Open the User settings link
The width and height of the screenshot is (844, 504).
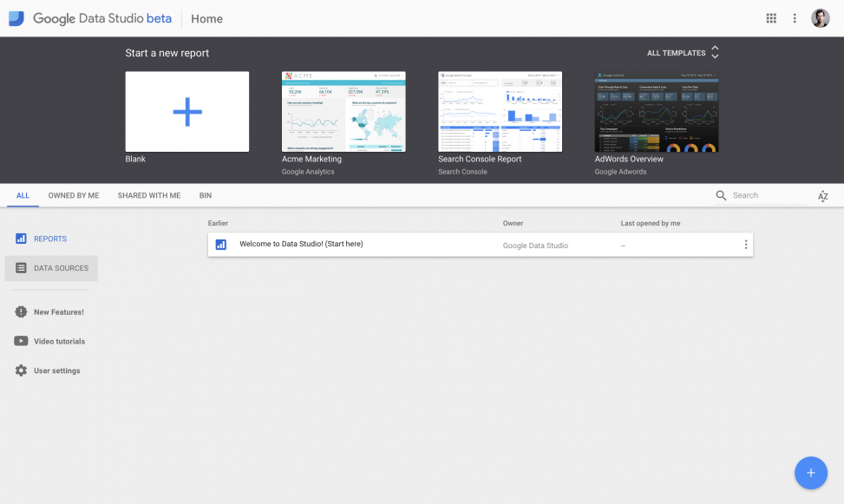(57, 370)
